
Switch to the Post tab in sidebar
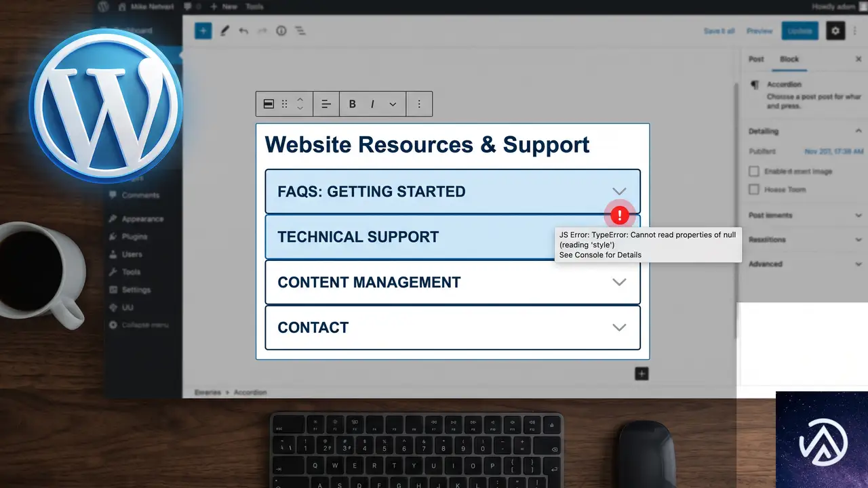[x=756, y=59]
